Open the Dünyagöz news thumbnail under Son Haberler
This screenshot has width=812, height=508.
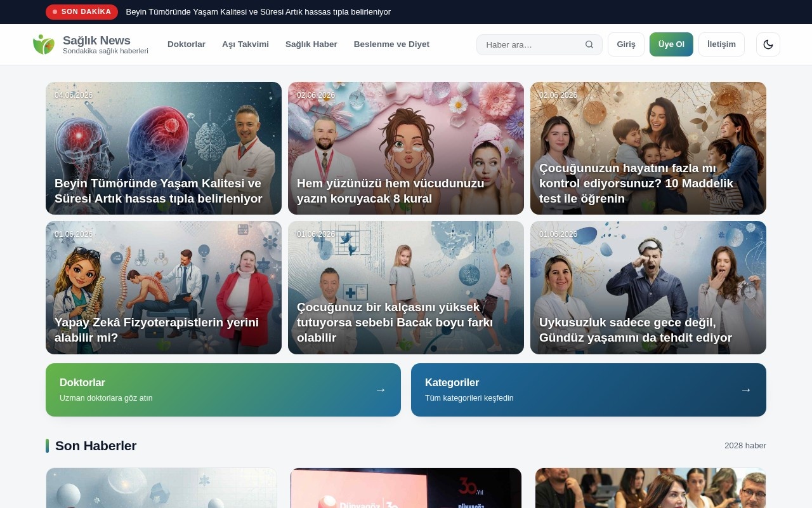pos(406,488)
